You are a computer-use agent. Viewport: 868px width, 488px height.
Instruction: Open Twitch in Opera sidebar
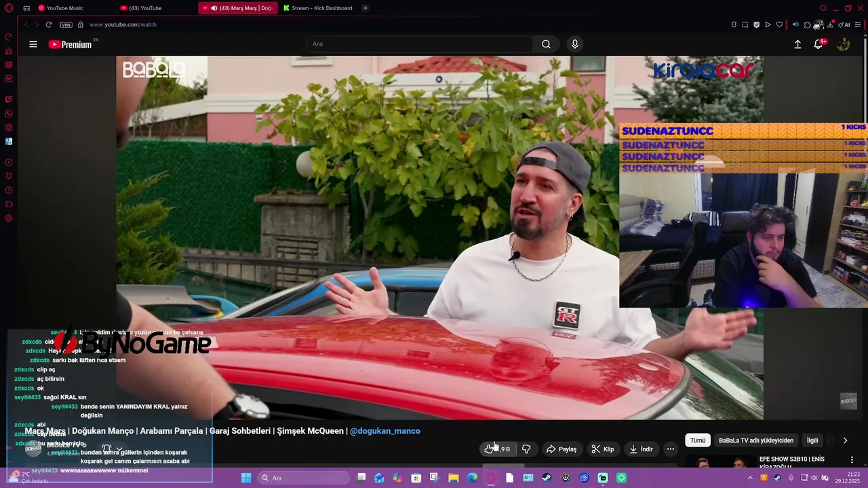tap(9, 99)
